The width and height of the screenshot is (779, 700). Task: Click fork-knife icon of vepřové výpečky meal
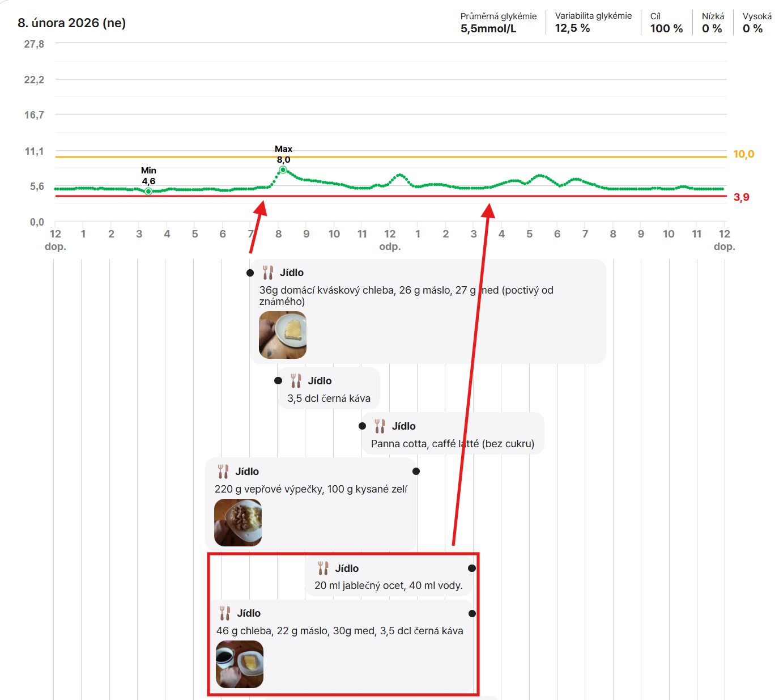tap(223, 472)
